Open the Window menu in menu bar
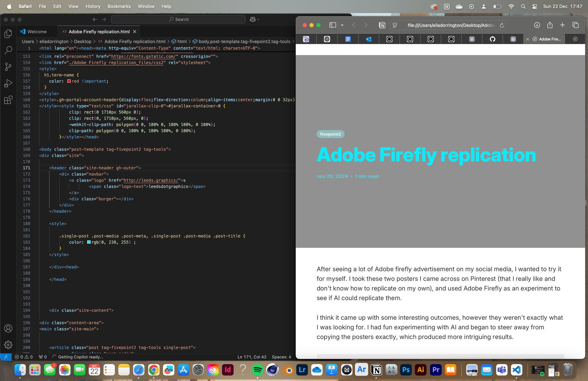Image resolution: width=588 pixels, height=381 pixels. click(x=146, y=6)
